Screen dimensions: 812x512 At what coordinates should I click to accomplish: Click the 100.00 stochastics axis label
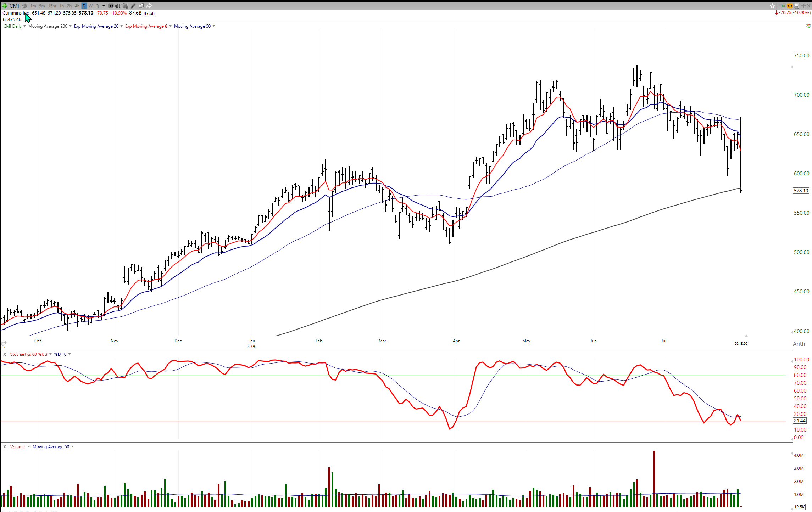pyautogui.click(x=801, y=359)
